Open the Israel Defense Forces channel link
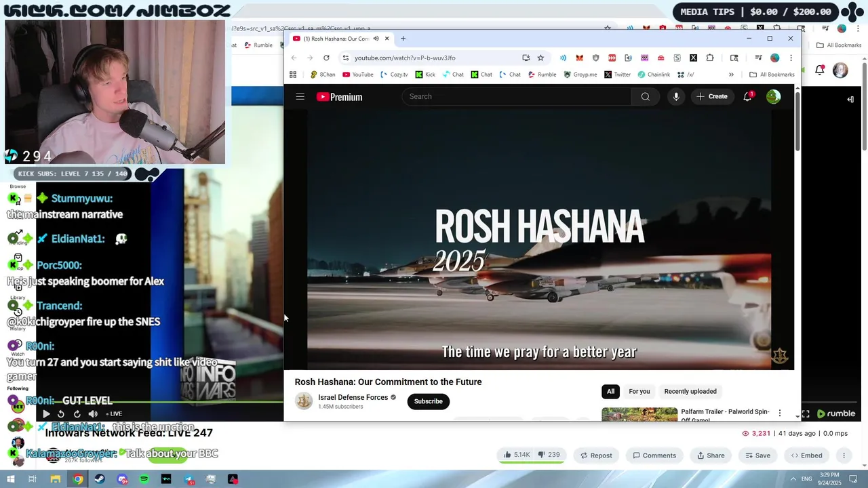The height and width of the screenshot is (488, 868). (353, 397)
